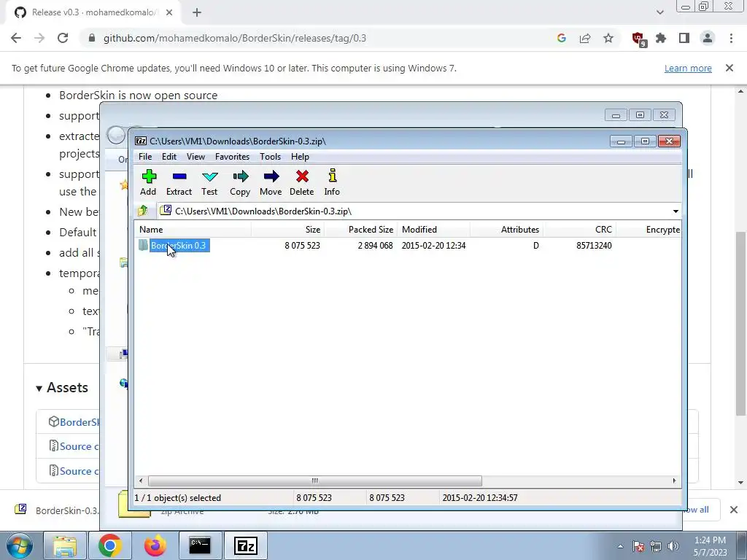Open Chrome three-dot menu
747x560 pixels.
pos(731,38)
